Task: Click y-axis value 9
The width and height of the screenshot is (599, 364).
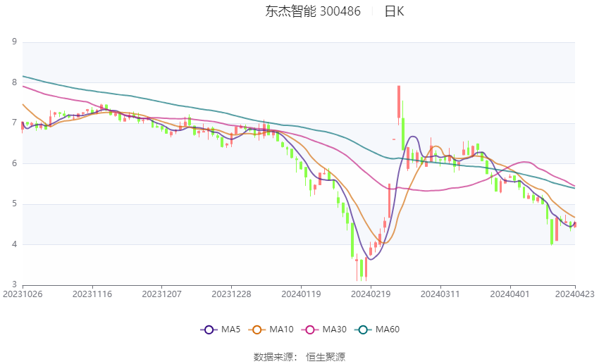Action: tap(15, 42)
